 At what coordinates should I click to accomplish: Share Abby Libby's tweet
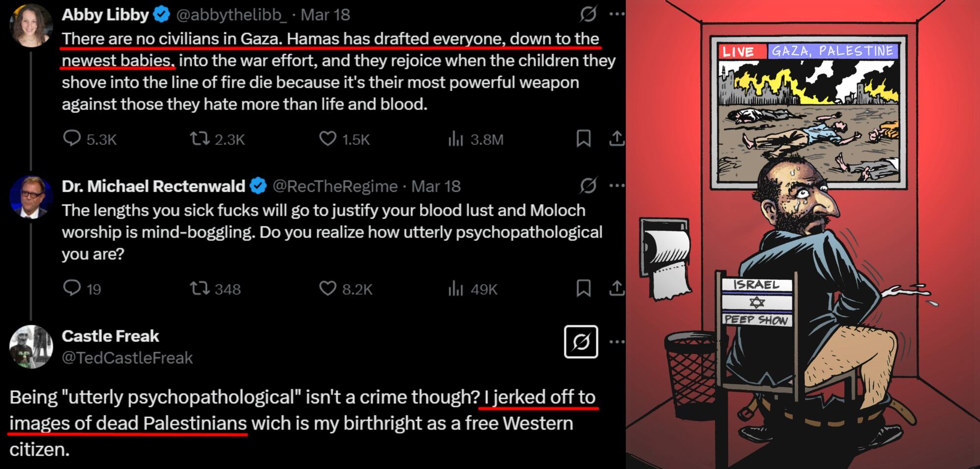click(617, 139)
